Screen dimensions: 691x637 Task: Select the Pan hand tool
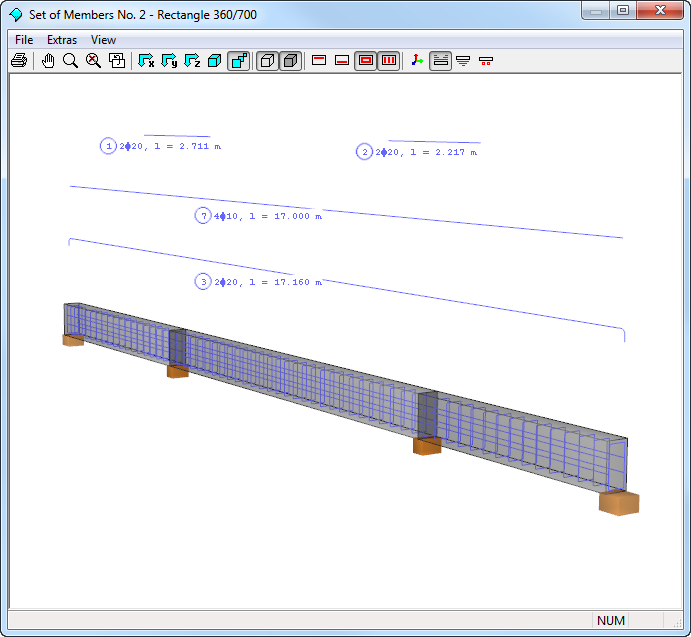coord(48,60)
